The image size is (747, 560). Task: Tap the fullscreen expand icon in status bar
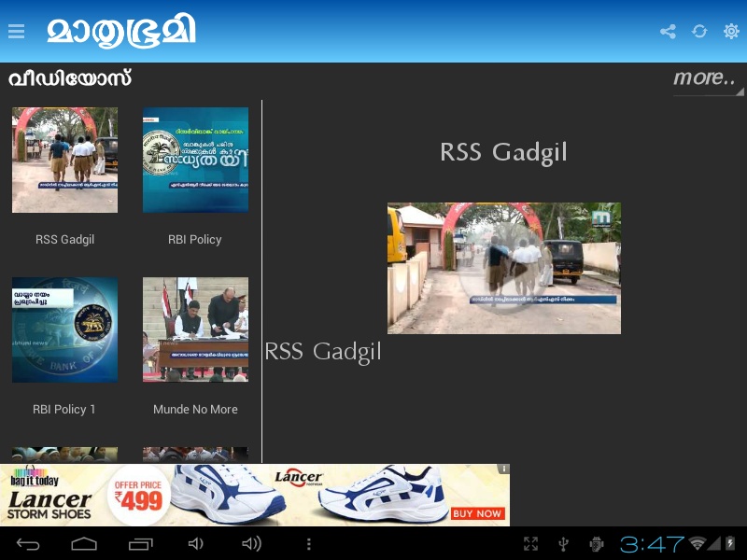pos(530,544)
